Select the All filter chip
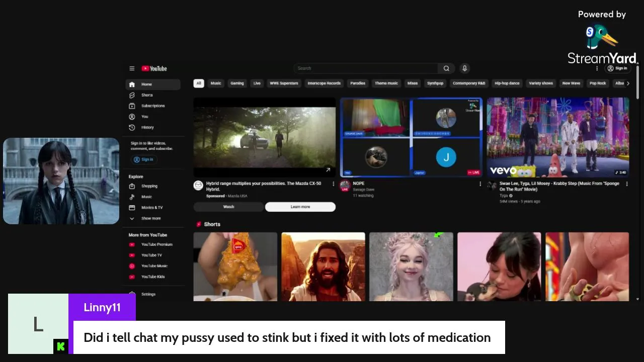This screenshot has height=362, width=644. pyautogui.click(x=199, y=83)
